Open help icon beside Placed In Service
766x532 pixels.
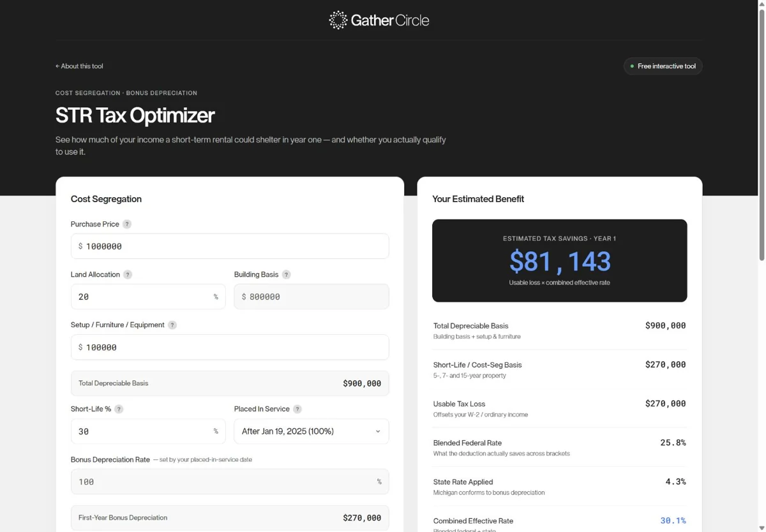[297, 409]
